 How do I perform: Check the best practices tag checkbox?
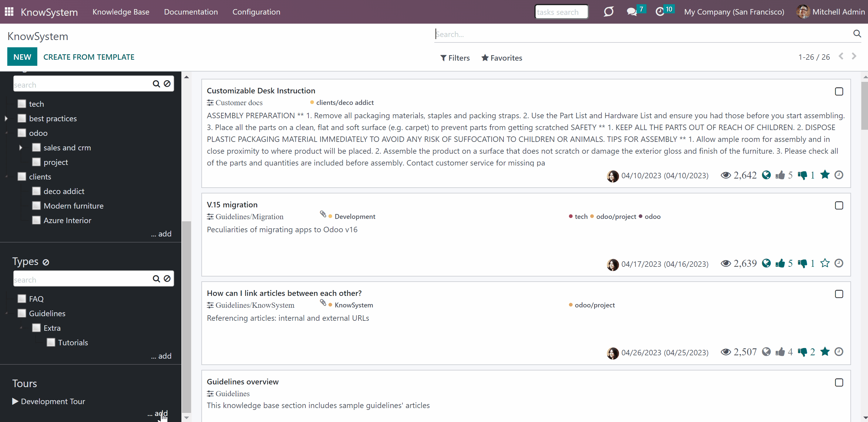[22, 118]
